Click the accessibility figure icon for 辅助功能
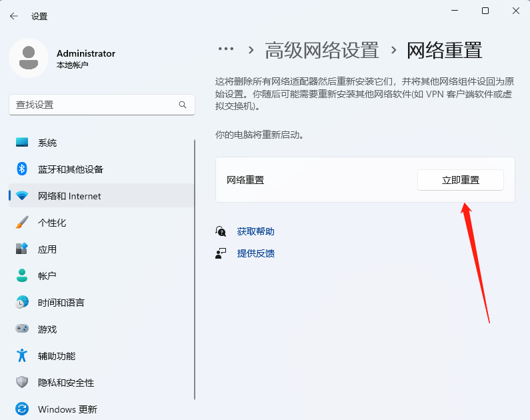Image resolution: width=530 pixels, height=420 pixels. point(22,355)
